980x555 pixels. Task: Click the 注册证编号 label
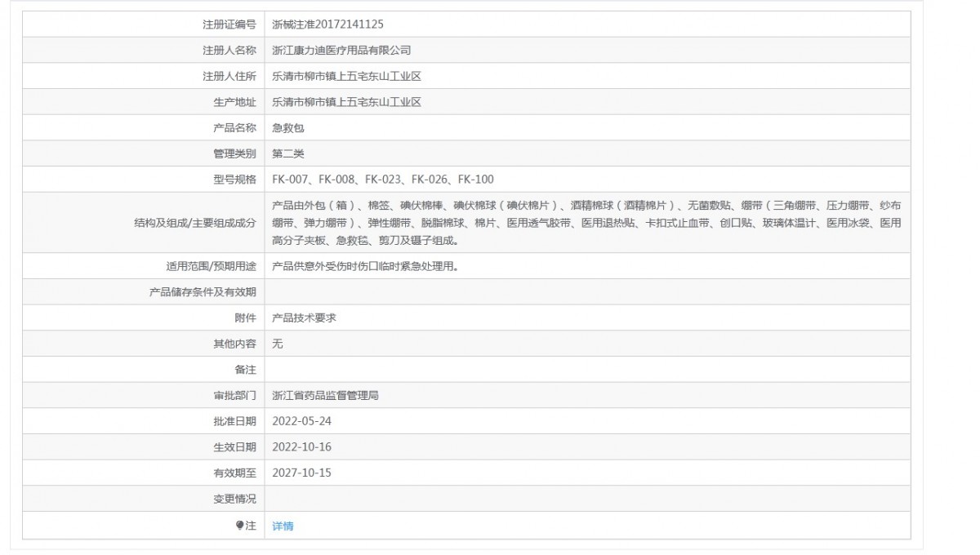[x=229, y=24]
